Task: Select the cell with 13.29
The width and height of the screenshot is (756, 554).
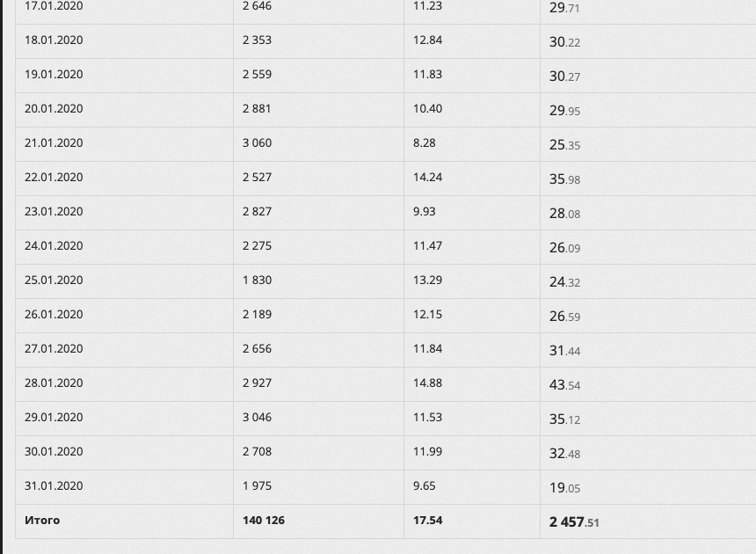Action: (427, 281)
